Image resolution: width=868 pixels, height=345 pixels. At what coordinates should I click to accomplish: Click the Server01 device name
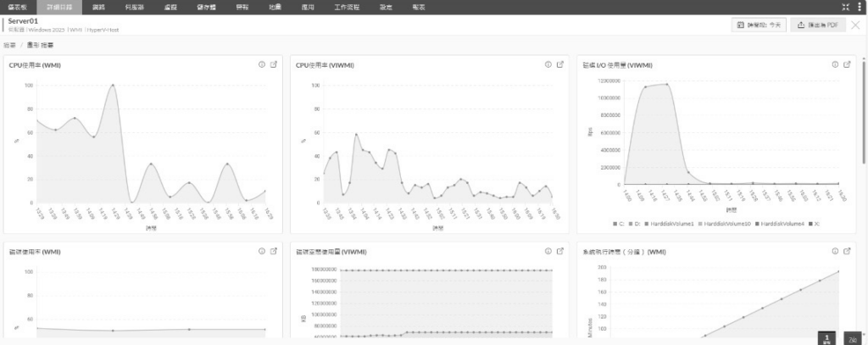(x=23, y=21)
